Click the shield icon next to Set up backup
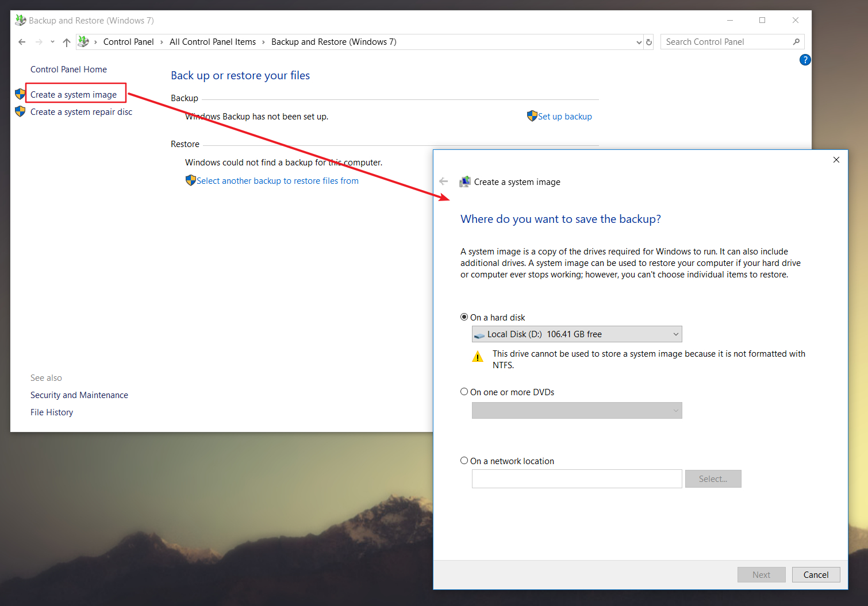Viewport: 868px width, 606px height. coord(532,116)
